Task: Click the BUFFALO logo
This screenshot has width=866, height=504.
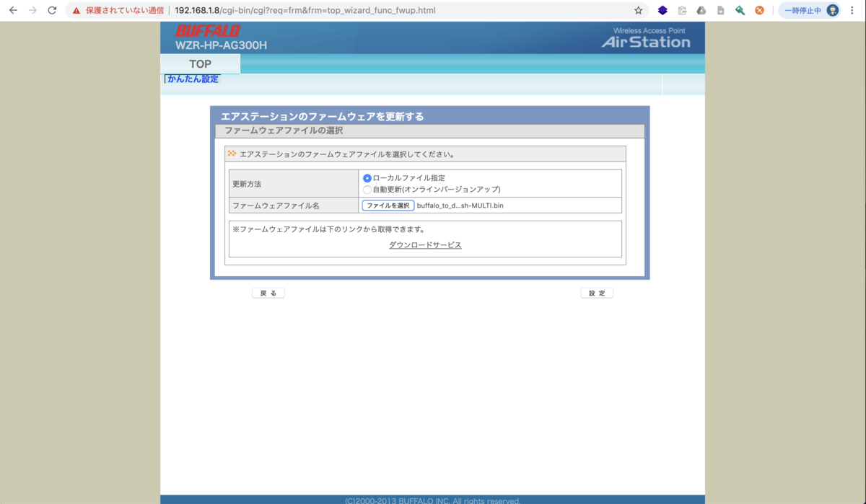Action: click(x=208, y=32)
